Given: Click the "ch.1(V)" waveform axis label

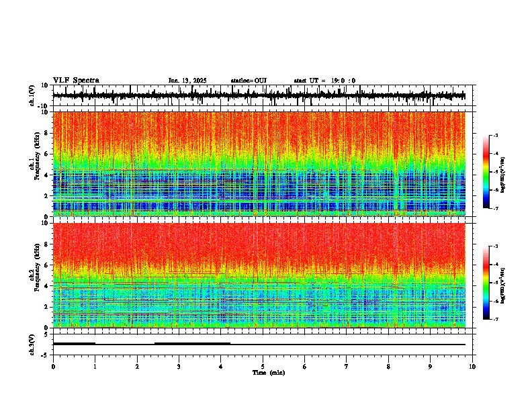Looking at the screenshot, I should pyautogui.click(x=32, y=95).
